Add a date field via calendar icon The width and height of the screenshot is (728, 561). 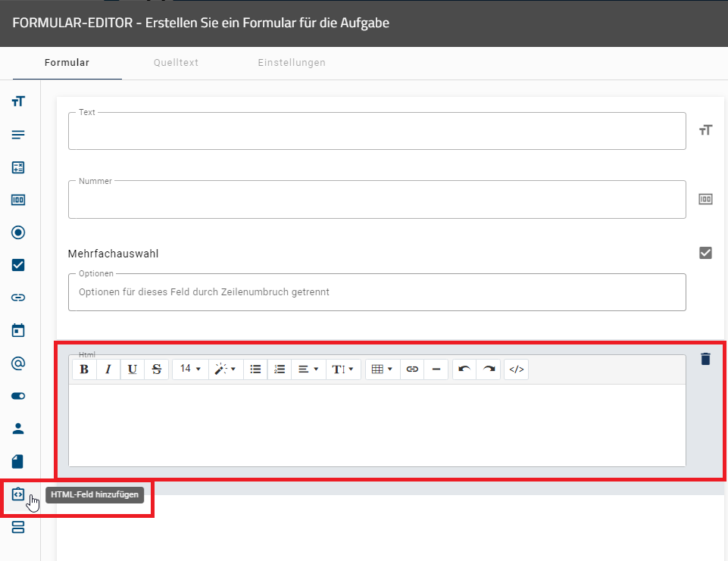point(18,330)
